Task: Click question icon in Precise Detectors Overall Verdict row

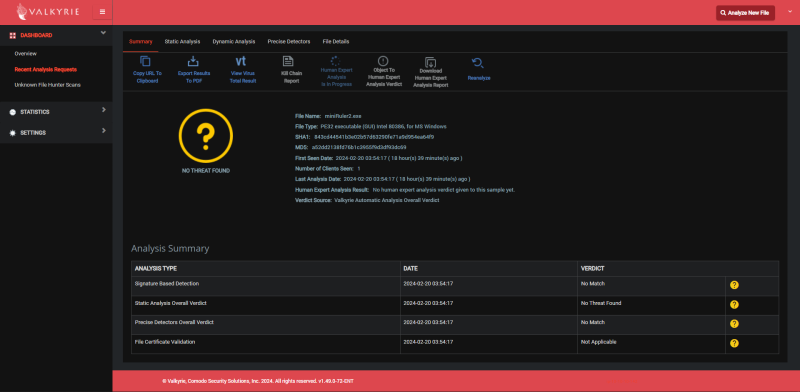Action: pyautogui.click(x=734, y=324)
